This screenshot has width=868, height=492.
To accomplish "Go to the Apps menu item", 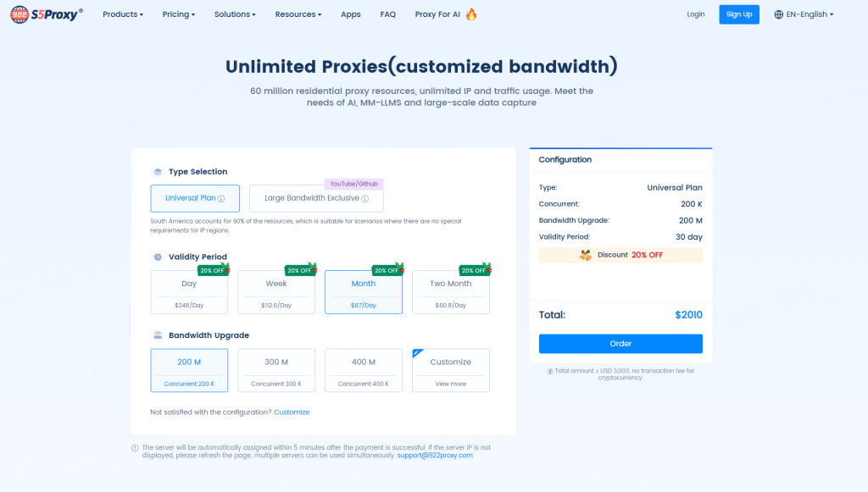I will tap(351, 14).
